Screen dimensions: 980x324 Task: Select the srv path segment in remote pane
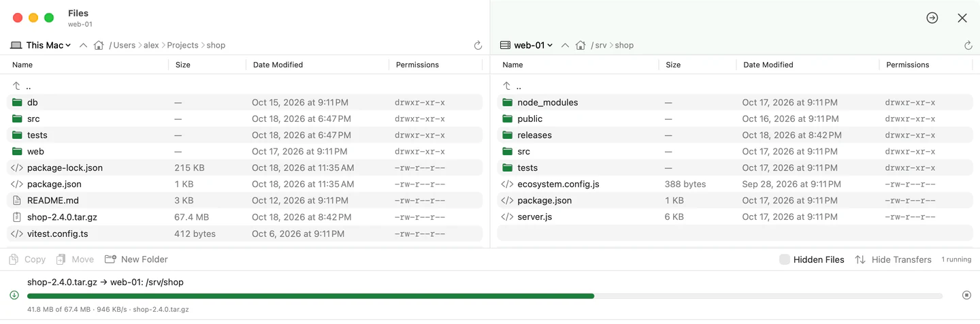pos(601,45)
